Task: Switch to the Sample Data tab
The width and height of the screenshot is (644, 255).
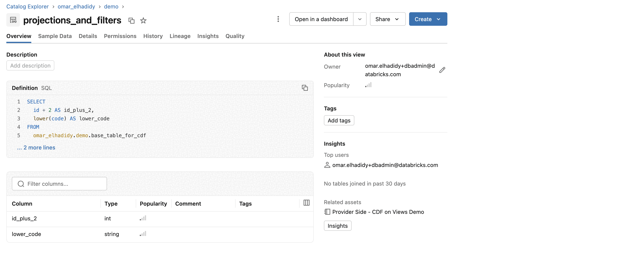Action: coord(55,36)
